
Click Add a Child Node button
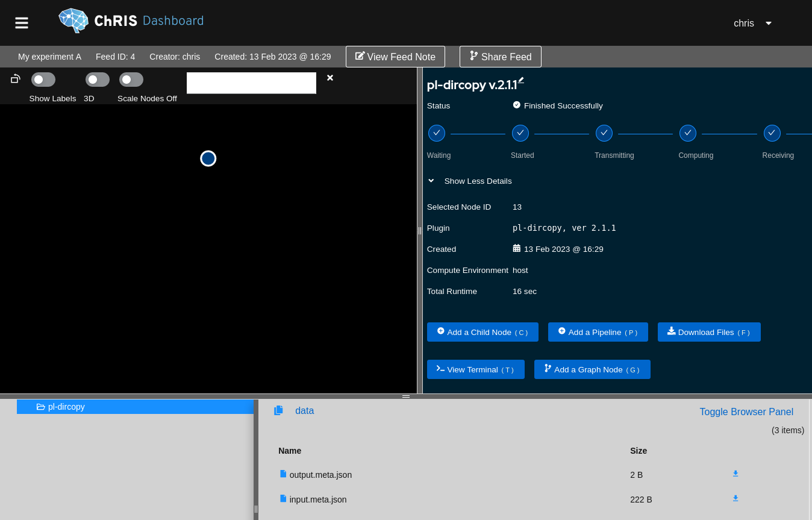coord(483,332)
